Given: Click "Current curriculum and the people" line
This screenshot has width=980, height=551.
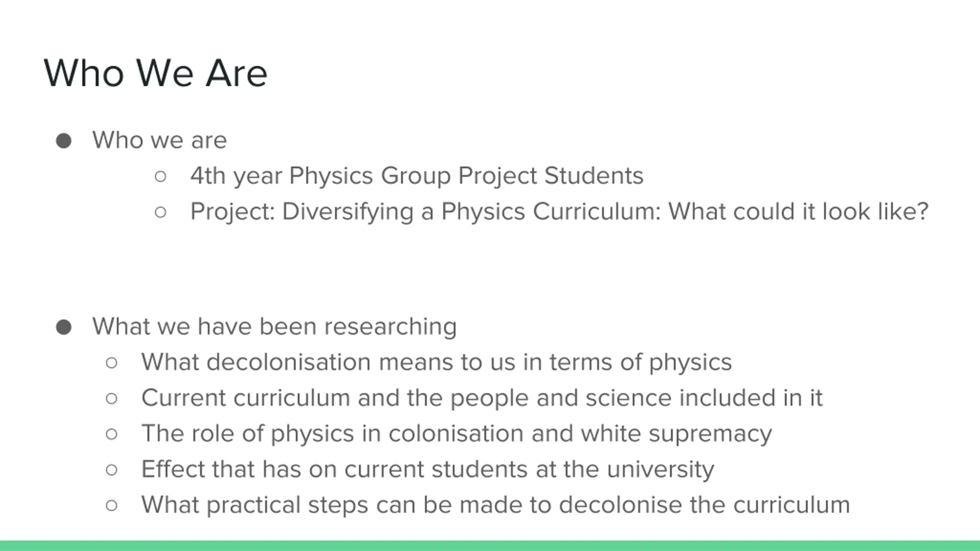Looking at the screenshot, I should pyautogui.click(x=482, y=398).
